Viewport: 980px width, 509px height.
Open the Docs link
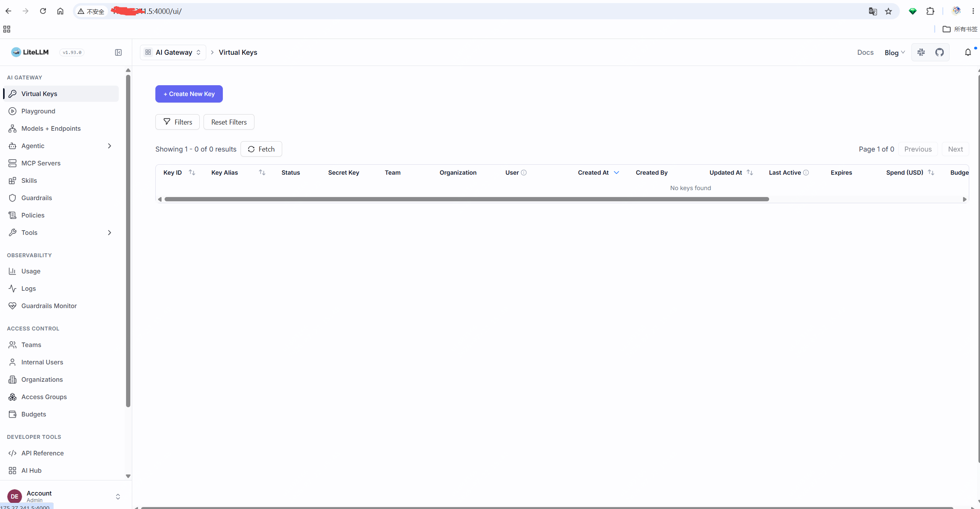[x=865, y=52]
